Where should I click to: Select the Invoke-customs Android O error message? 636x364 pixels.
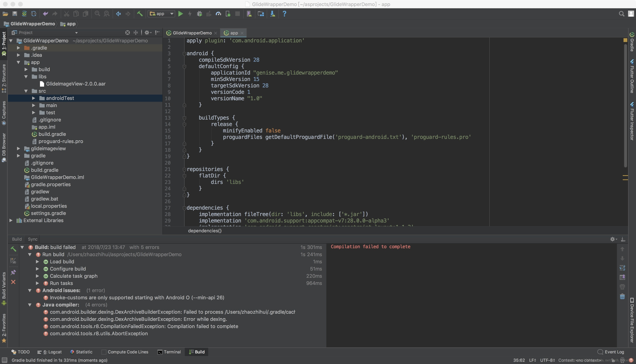pos(137,298)
